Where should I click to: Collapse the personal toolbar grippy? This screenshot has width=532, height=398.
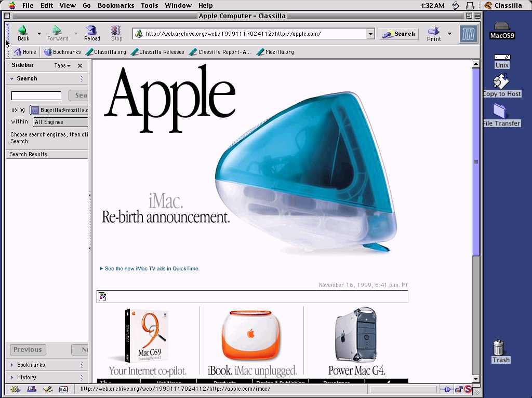coord(7,52)
